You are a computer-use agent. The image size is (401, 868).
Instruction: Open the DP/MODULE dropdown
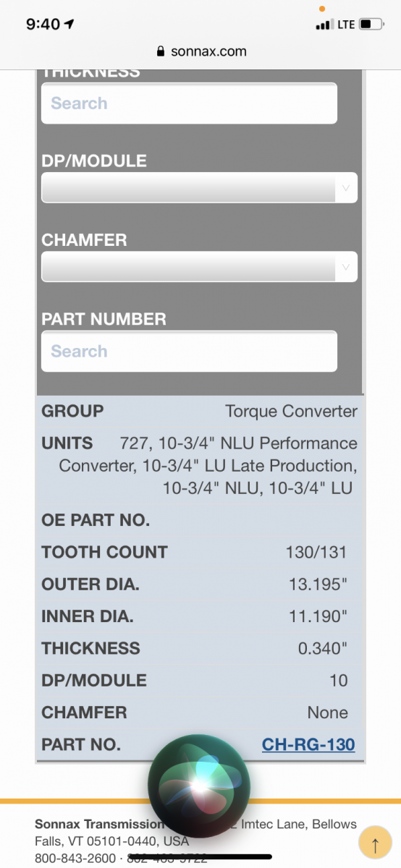[x=199, y=187]
